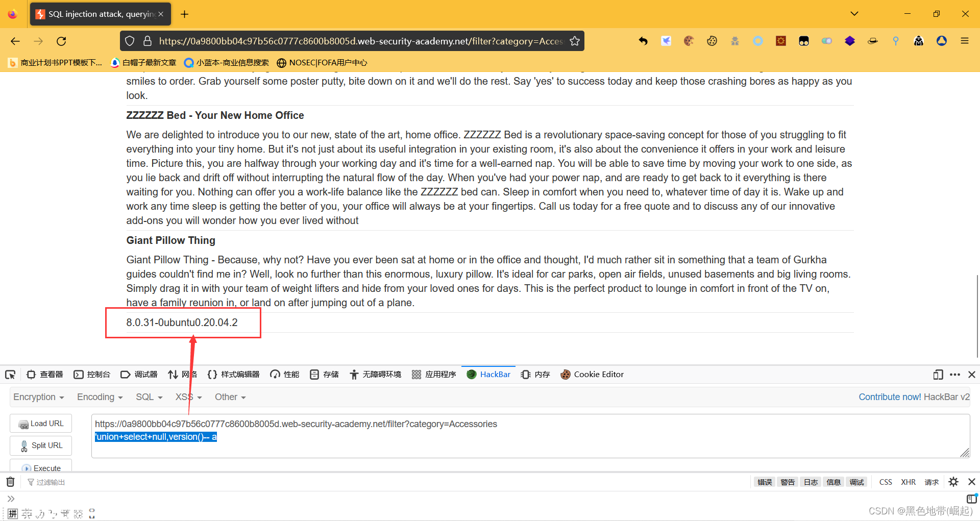The image size is (980, 521).
Task: Open the hooded hacker extension icon
Action: point(919,41)
